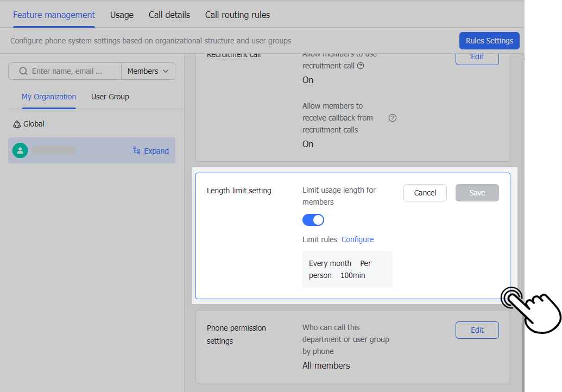Save the length limit setting

click(477, 192)
